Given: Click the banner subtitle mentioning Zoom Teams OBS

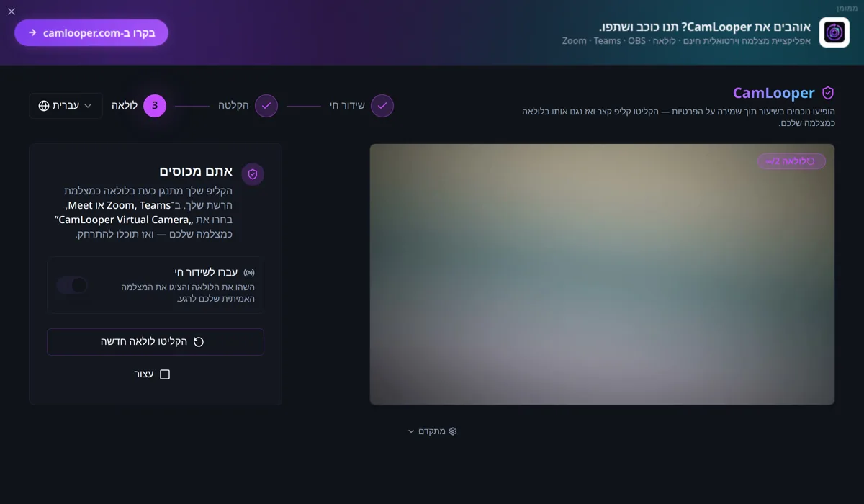Looking at the screenshot, I should (x=687, y=41).
